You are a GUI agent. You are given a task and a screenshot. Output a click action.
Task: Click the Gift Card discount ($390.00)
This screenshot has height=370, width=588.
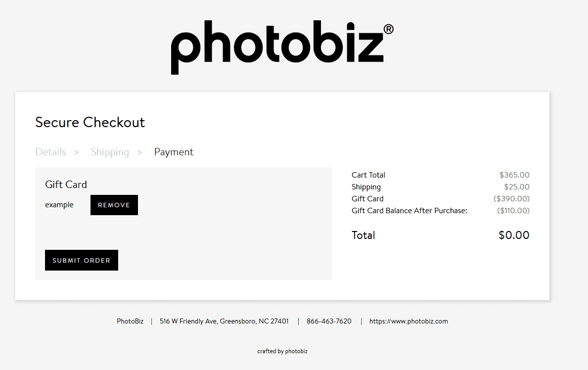[x=513, y=198]
